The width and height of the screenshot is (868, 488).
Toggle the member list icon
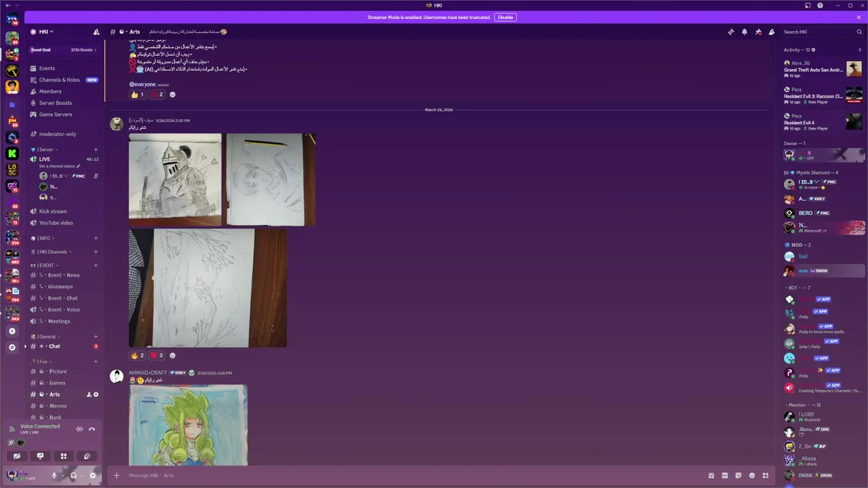pyautogui.click(x=772, y=32)
